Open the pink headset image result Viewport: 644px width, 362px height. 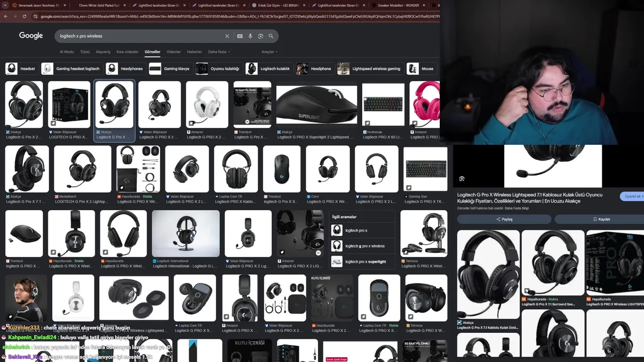pyautogui.click(x=425, y=105)
